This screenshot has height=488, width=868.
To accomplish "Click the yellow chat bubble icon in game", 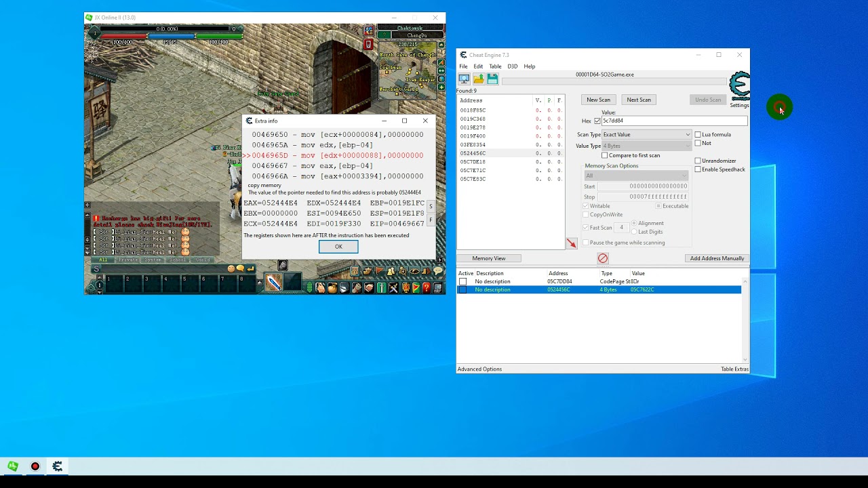I will [x=439, y=272].
